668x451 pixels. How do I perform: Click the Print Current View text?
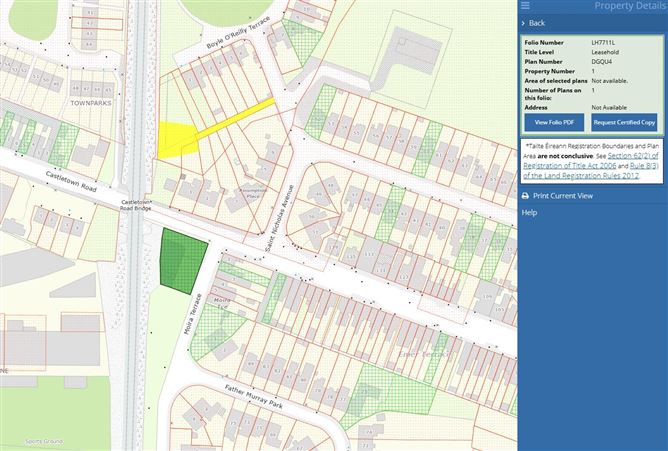click(x=563, y=196)
